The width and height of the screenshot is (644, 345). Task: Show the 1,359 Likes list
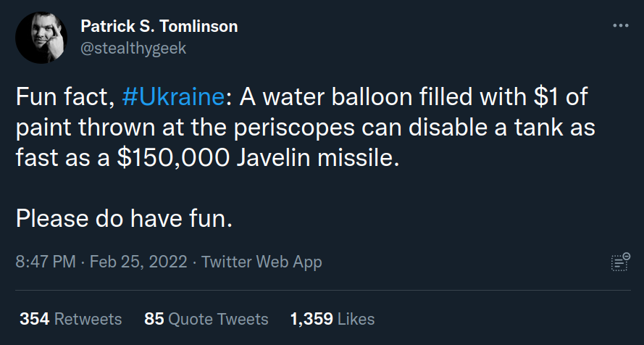pos(333,319)
